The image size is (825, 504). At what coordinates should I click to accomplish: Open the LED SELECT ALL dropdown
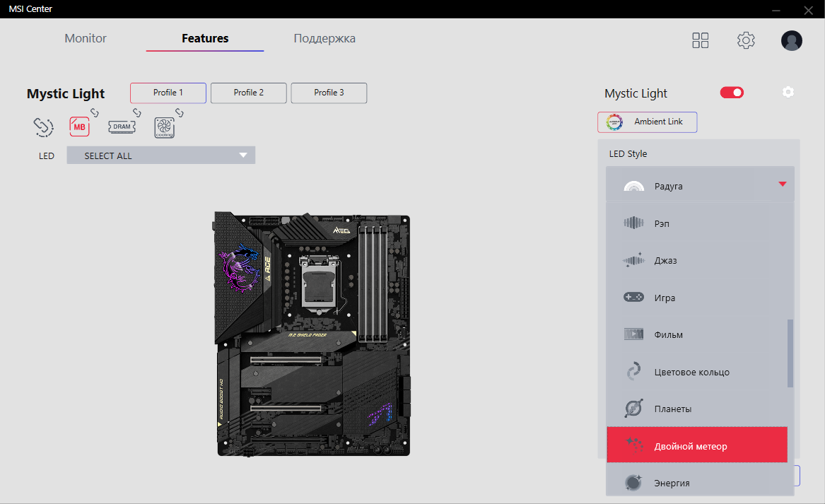tap(161, 156)
